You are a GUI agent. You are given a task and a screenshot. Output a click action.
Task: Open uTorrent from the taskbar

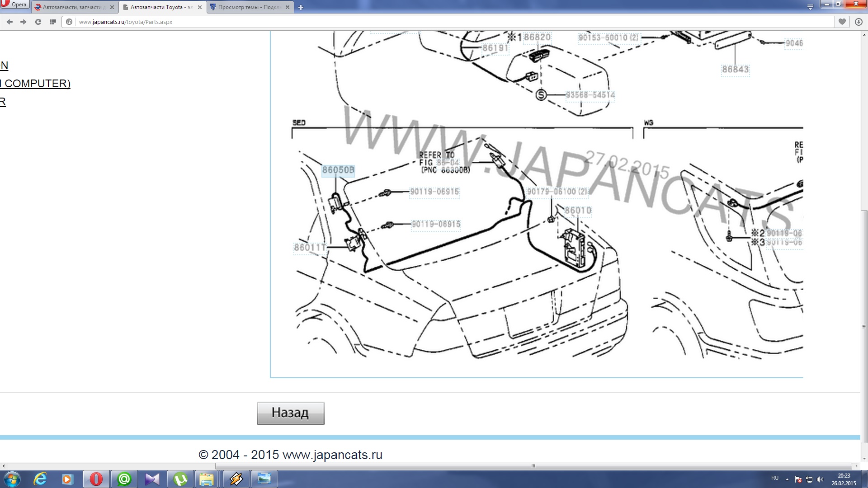click(x=180, y=479)
